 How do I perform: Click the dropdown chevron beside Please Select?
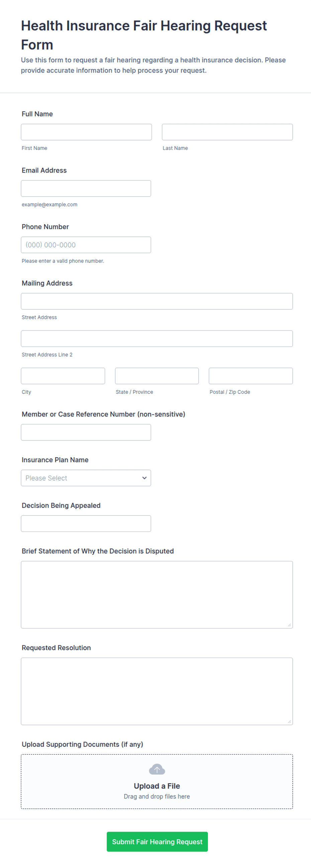tap(144, 478)
